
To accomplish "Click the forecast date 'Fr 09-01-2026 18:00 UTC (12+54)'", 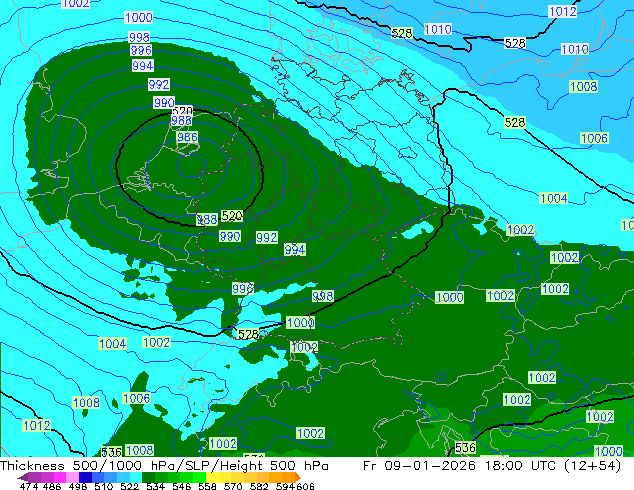I will [x=492, y=466].
